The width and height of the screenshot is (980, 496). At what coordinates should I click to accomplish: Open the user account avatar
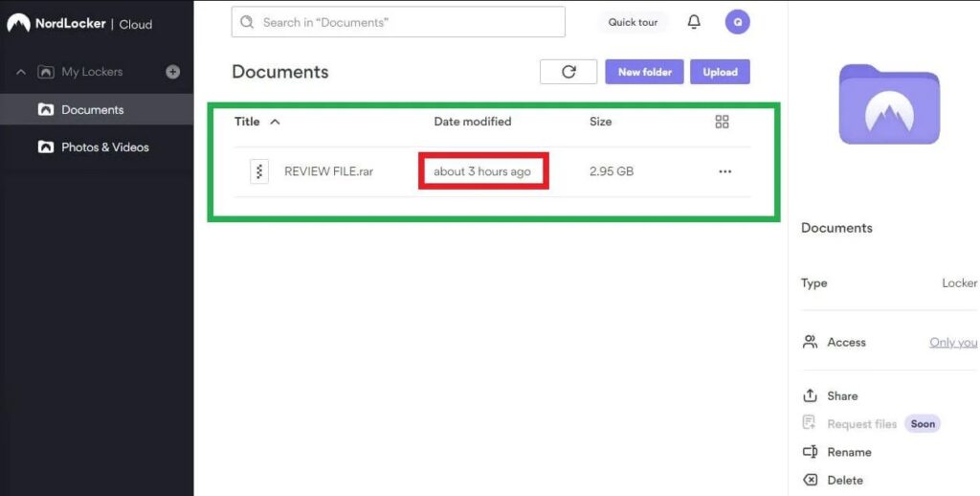737,22
